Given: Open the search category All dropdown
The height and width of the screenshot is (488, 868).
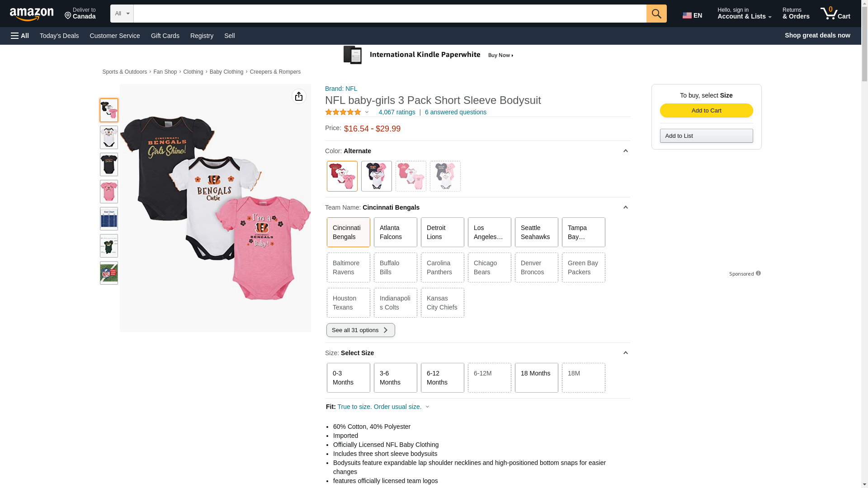Looking at the screenshot, I should (122, 14).
